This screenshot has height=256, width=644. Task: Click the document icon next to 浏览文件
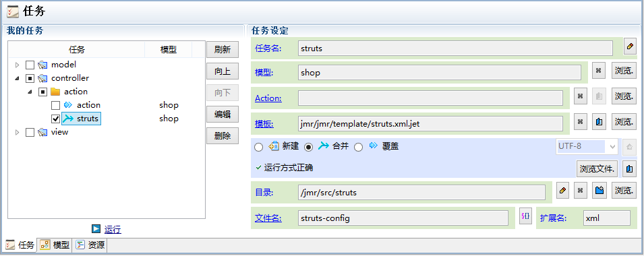[x=628, y=168]
